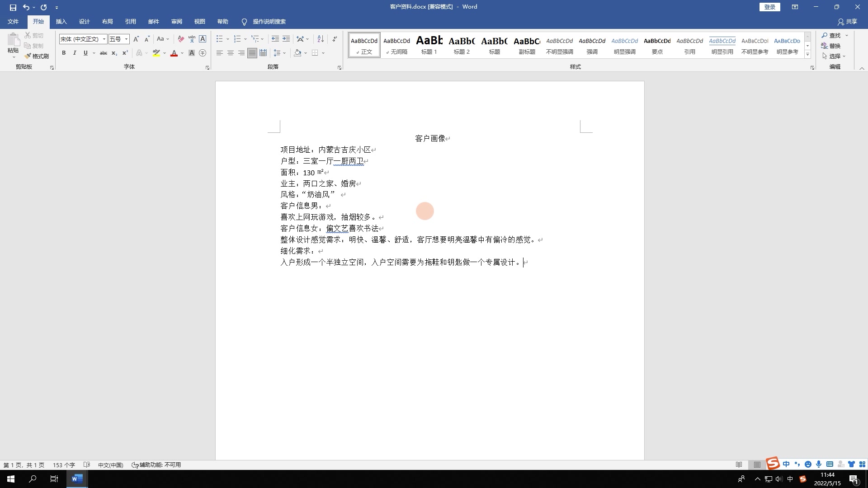868x488 pixels.
Task: Click the Sort A-Z icon
Action: coord(321,39)
